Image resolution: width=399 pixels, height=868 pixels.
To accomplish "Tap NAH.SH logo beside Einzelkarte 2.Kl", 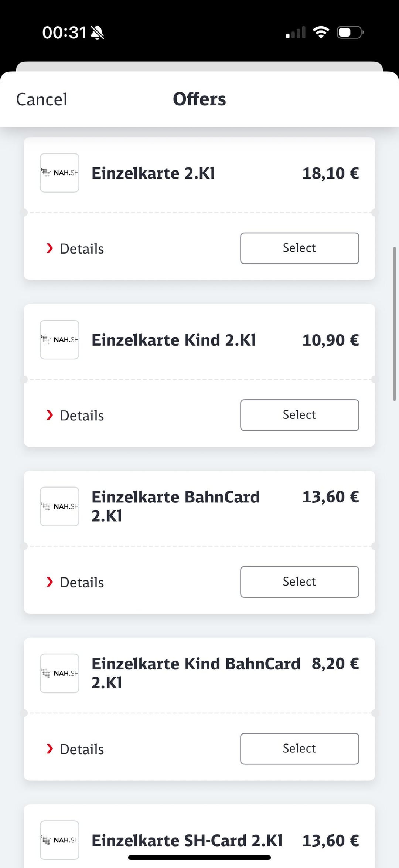I will 59,173.
